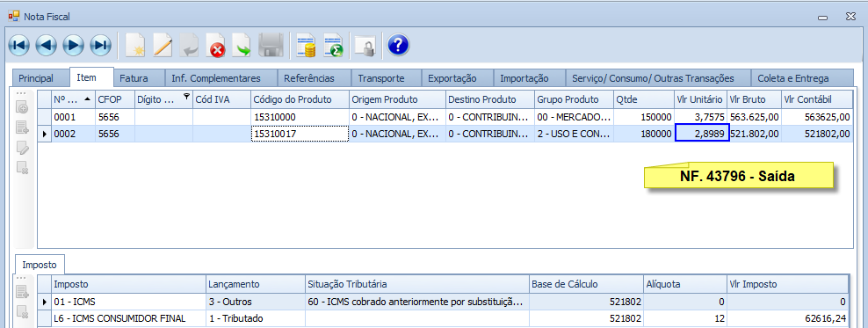
Task: Open the Inf. Complementares tab
Action: 215,78
